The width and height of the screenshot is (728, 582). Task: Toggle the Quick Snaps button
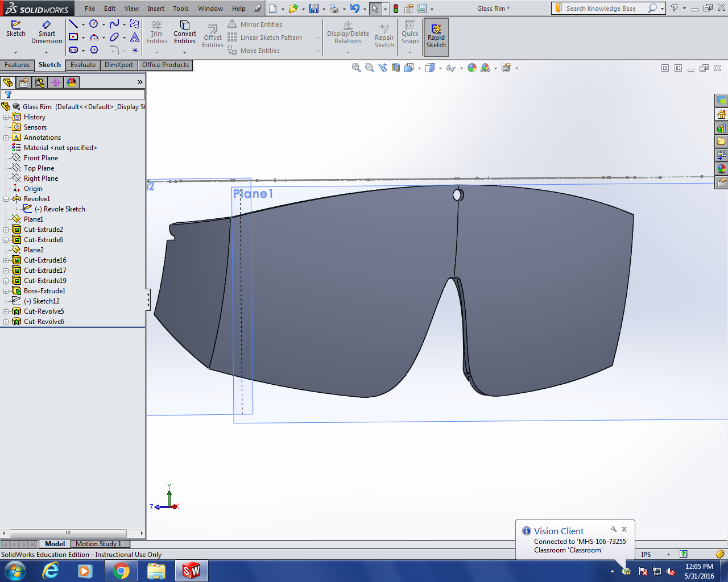[410, 33]
